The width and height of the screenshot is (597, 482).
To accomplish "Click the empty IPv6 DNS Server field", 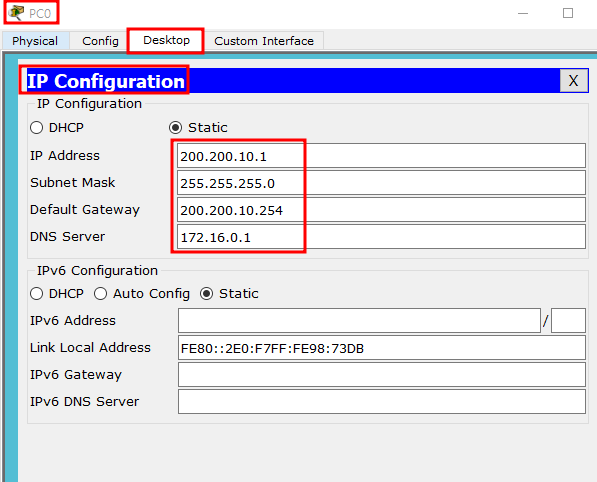I will point(382,401).
